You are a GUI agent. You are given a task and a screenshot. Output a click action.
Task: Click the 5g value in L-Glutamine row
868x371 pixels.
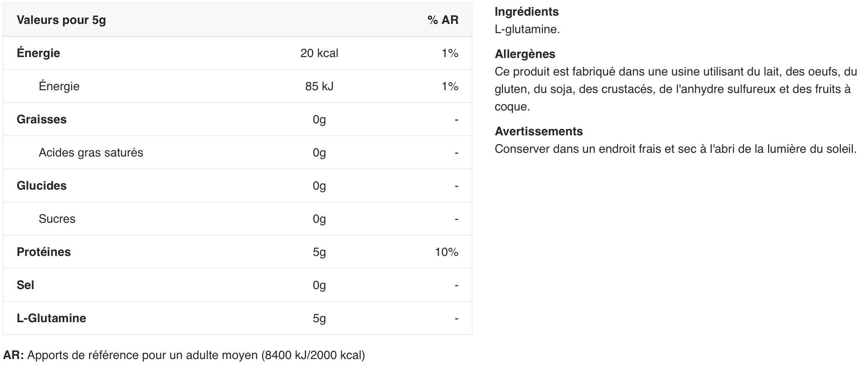pyautogui.click(x=319, y=319)
